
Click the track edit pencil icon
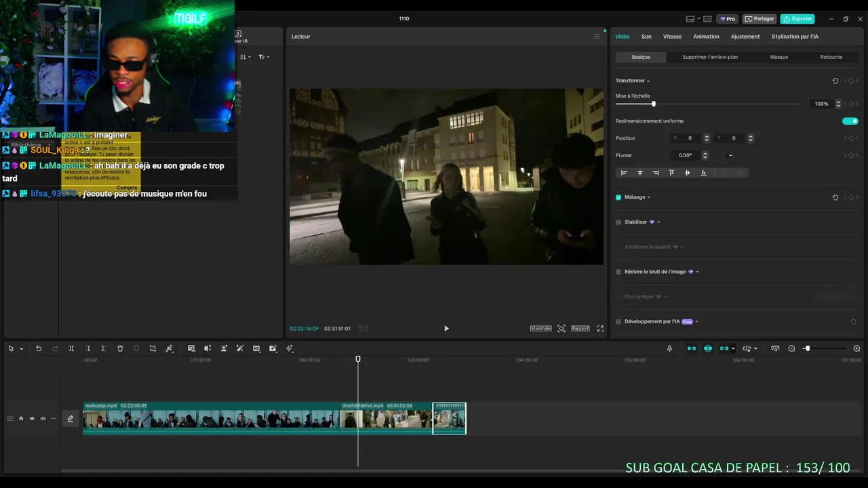point(70,419)
